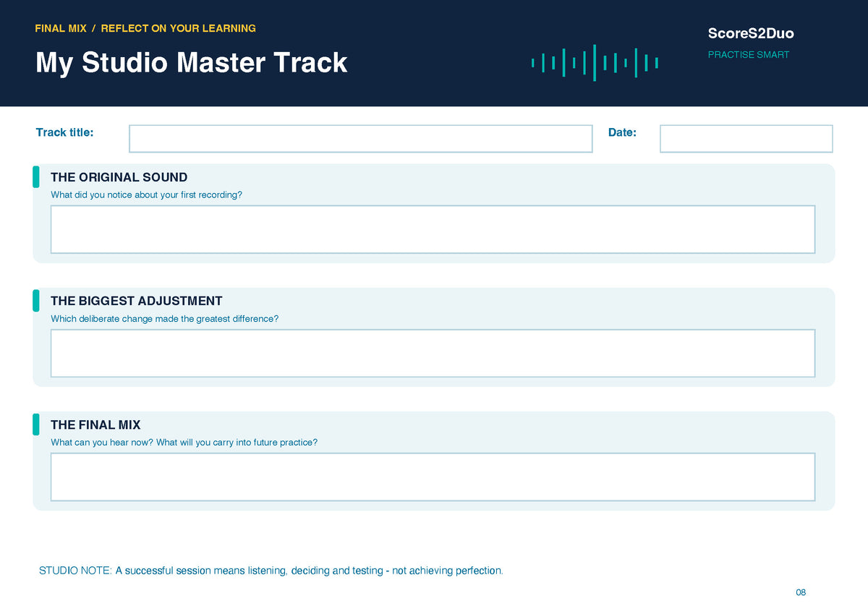Click the Track title: label

[64, 132]
